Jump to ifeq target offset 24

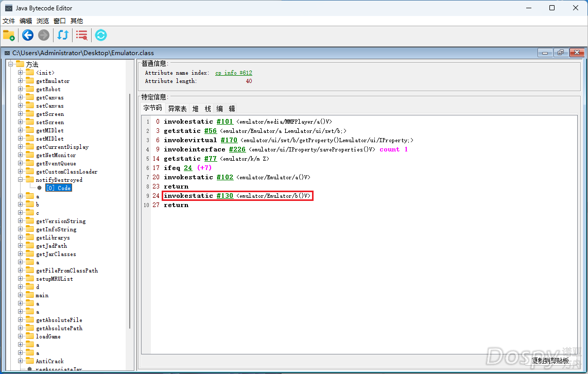tap(188, 168)
